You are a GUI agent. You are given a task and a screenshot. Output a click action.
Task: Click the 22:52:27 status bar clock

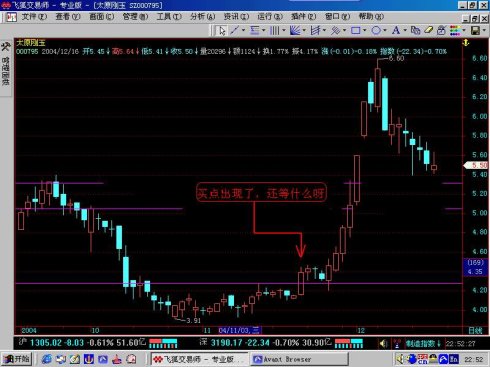tap(461, 343)
